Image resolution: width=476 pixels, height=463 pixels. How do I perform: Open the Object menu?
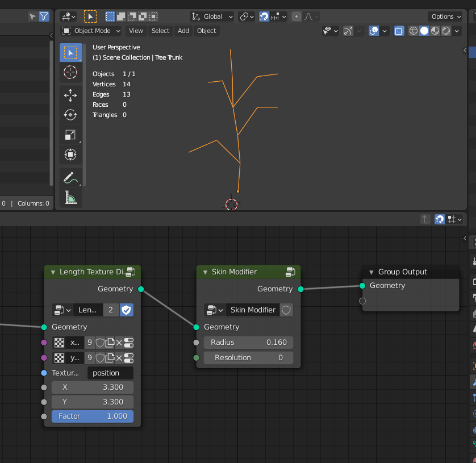[206, 31]
